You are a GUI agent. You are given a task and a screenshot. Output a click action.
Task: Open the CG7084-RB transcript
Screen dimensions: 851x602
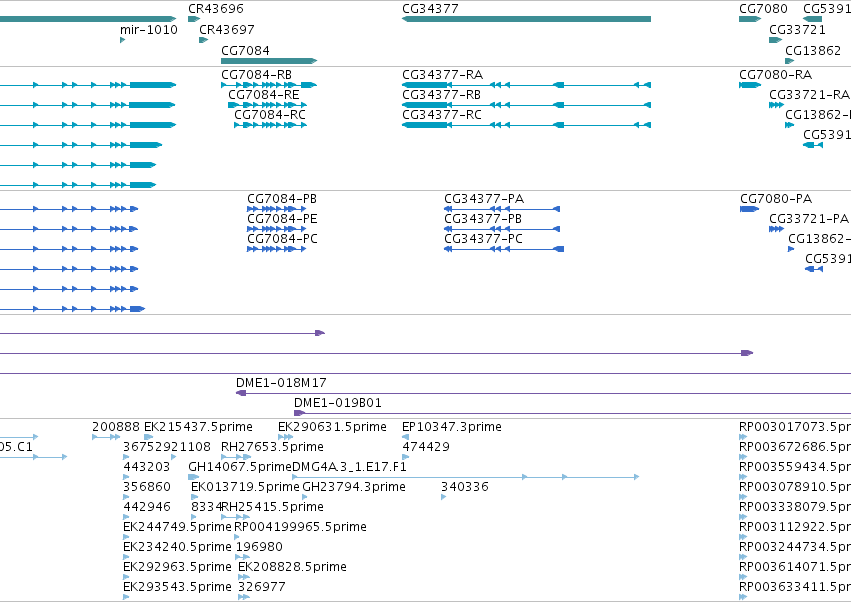pyautogui.click(x=269, y=85)
